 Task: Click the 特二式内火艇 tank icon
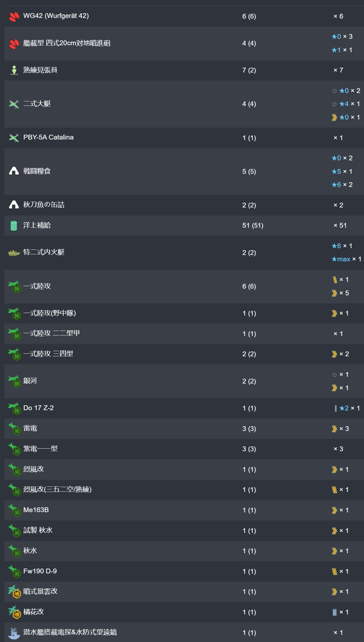pyautogui.click(x=14, y=253)
